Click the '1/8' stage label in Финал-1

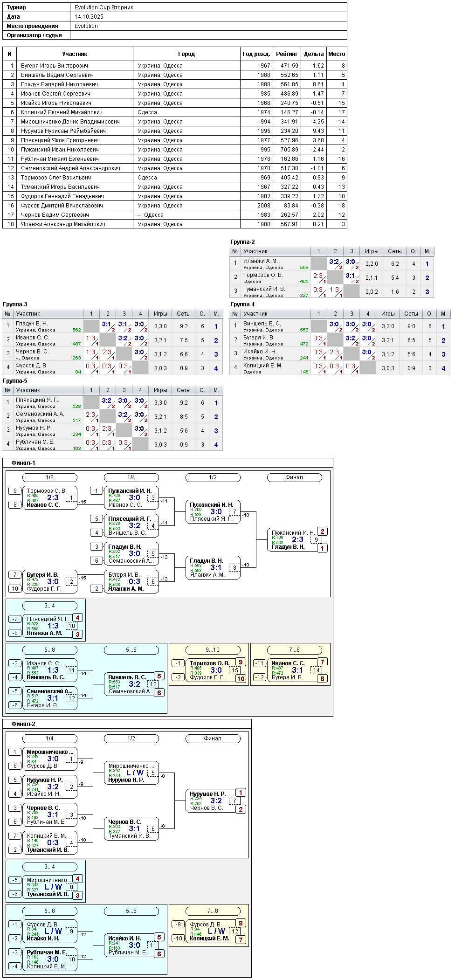click(50, 477)
